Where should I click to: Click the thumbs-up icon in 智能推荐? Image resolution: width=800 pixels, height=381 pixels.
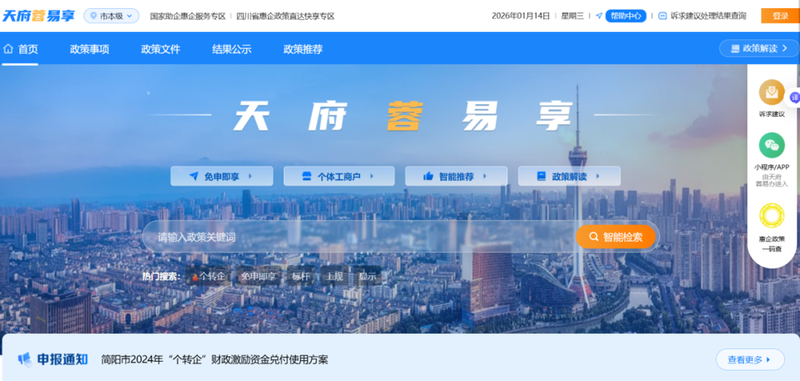(x=428, y=176)
